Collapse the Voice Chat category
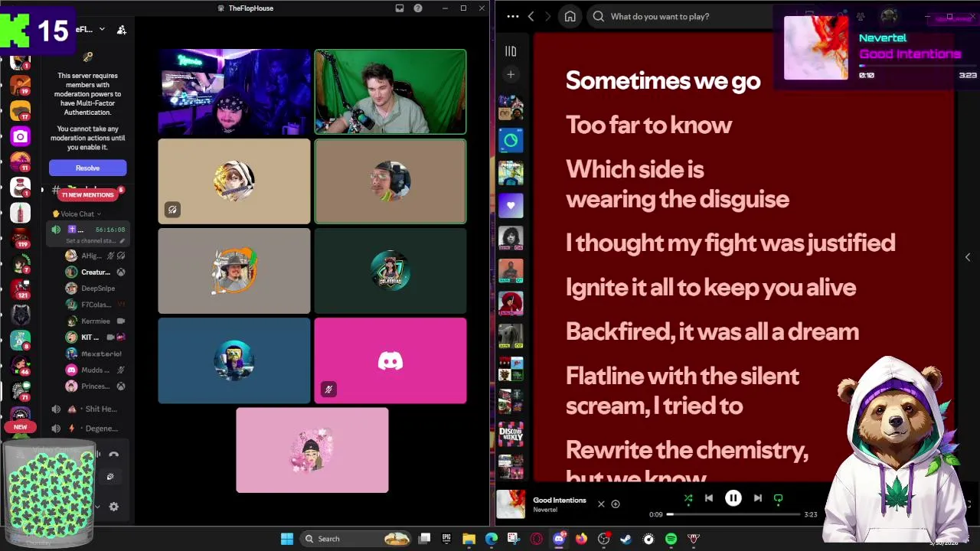The width and height of the screenshot is (980, 551). click(77, 214)
